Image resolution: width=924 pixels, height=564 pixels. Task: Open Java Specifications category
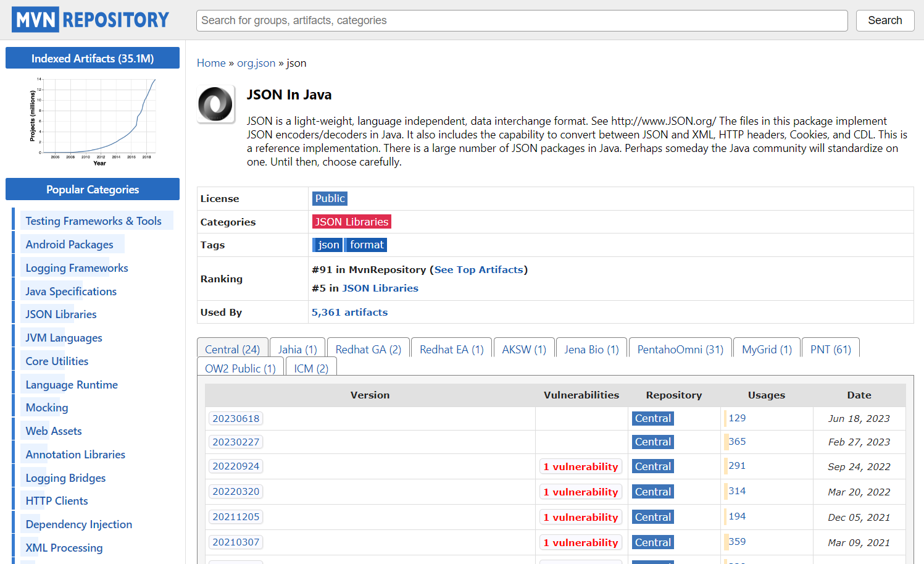[71, 292]
